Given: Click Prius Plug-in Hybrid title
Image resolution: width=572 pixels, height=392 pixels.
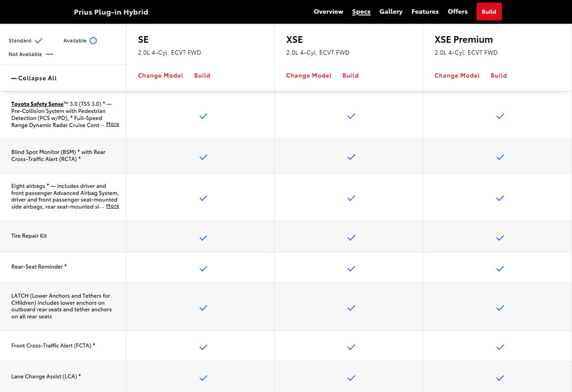Looking at the screenshot, I should 111,12.
